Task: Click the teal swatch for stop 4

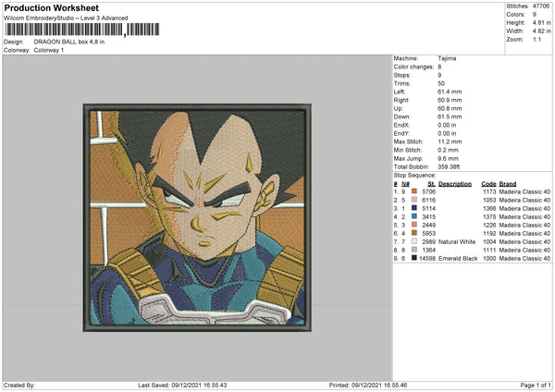Action: pos(414,216)
